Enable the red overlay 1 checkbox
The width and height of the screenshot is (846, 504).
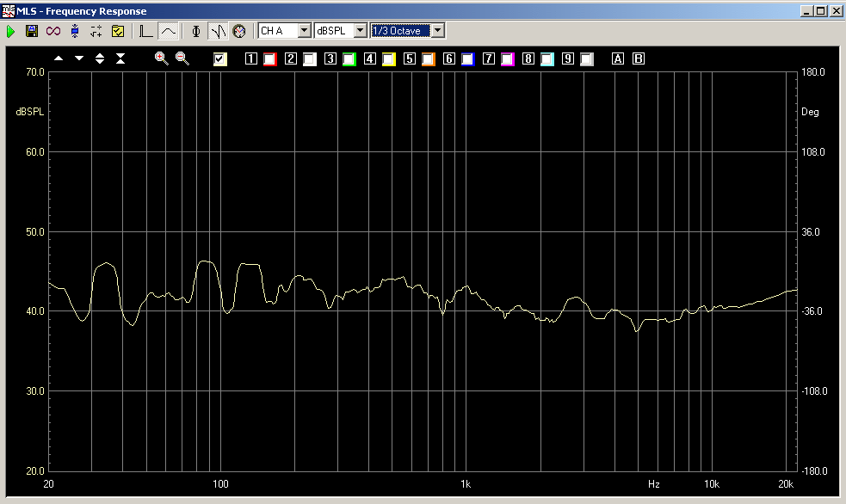tap(270, 59)
